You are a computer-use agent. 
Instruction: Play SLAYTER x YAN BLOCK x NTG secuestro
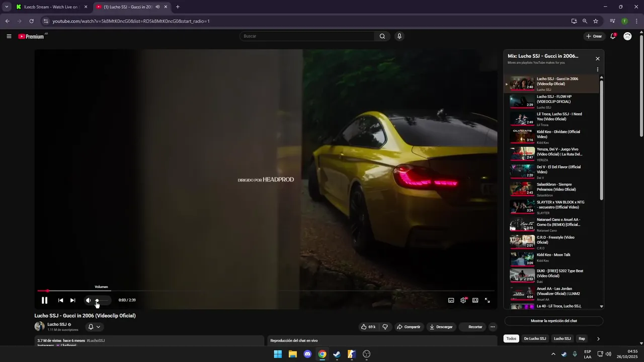tap(552, 207)
